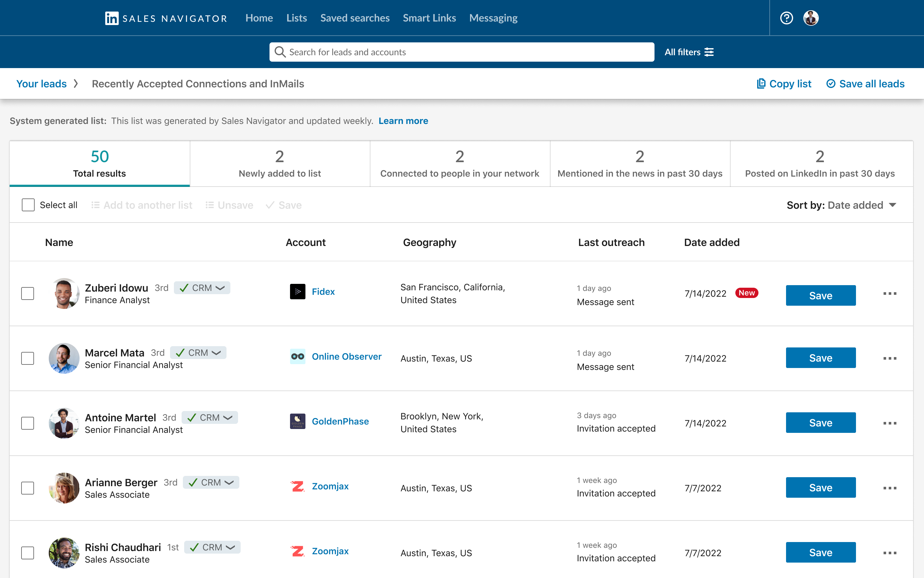
Task: Expand CRM dropdown for Antoine Martel
Action: tap(210, 417)
